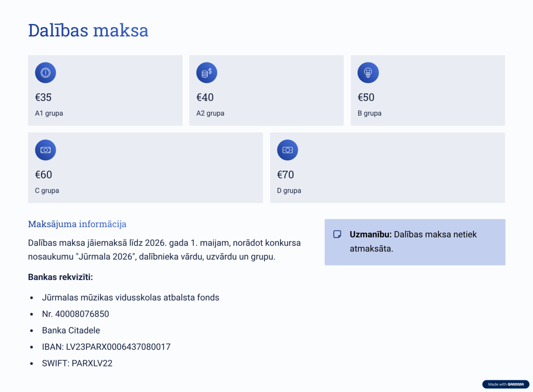Screen dimensions: 533x392
Task: Click the SWIFT: PARXLV22 line
Action: (77, 363)
